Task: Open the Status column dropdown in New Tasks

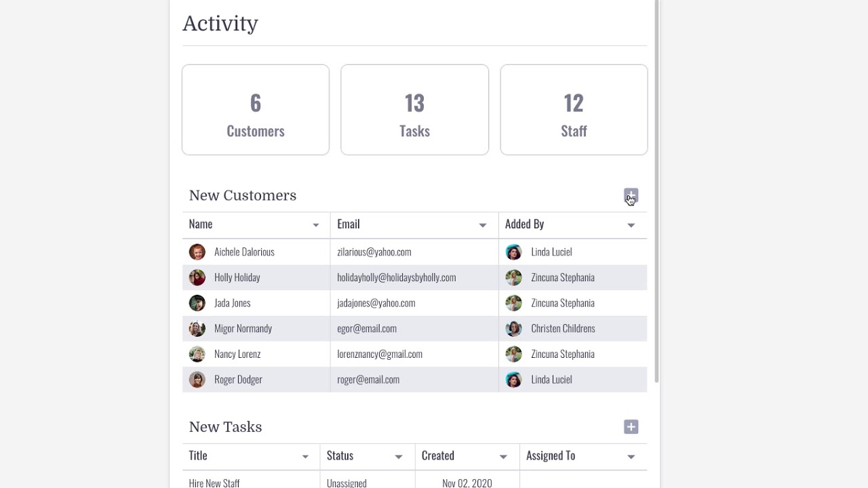Action: 398,457
